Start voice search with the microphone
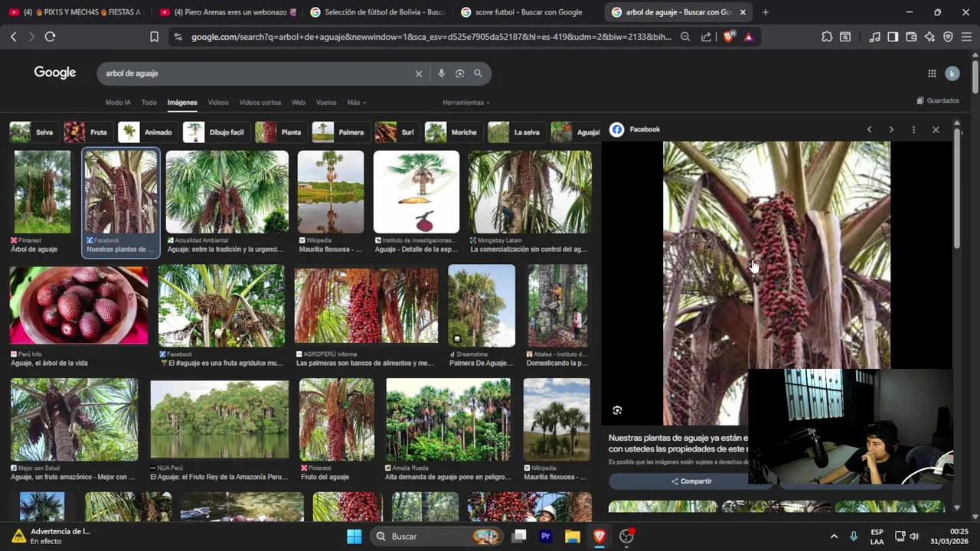The width and height of the screenshot is (980, 551). coord(441,73)
